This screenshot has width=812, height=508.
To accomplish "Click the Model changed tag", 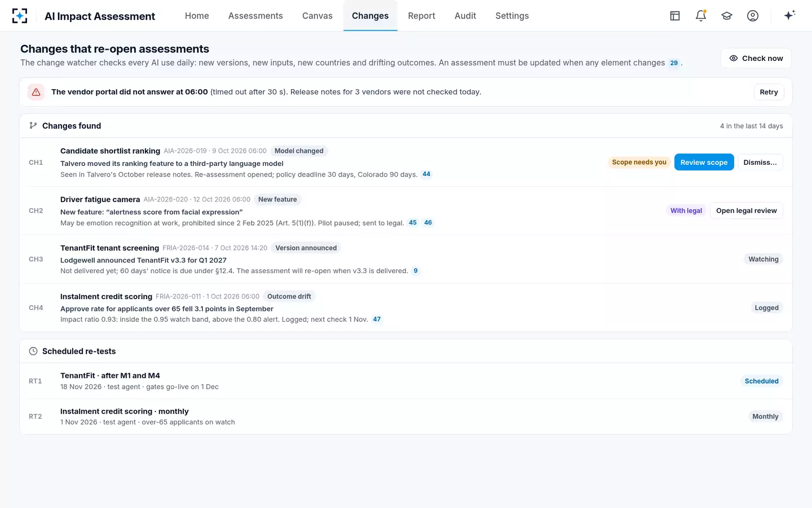I will click(x=299, y=151).
